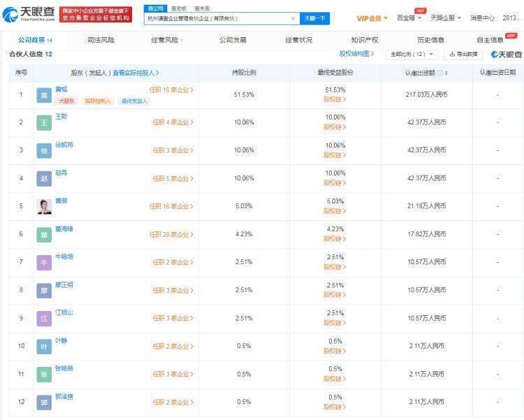The image size is (524, 420).
Task: Open 任职 4 家企业 link
Action: tap(173, 122)
